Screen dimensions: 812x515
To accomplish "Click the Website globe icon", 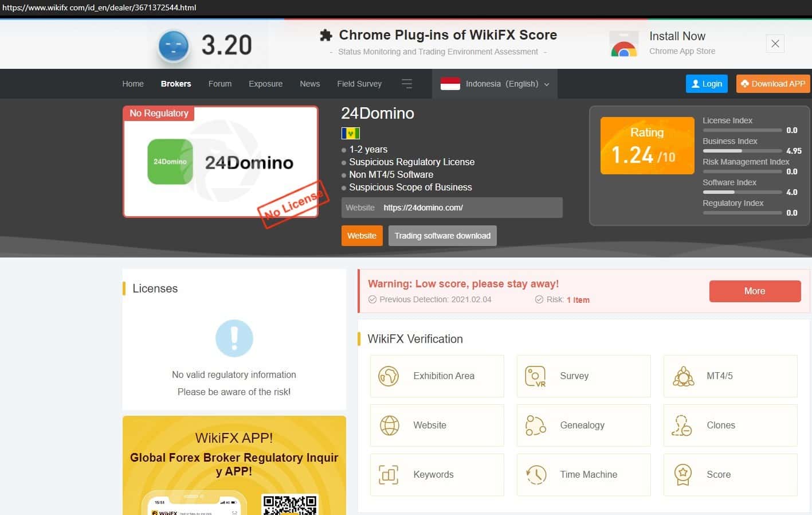I will [x=390, y=426].
